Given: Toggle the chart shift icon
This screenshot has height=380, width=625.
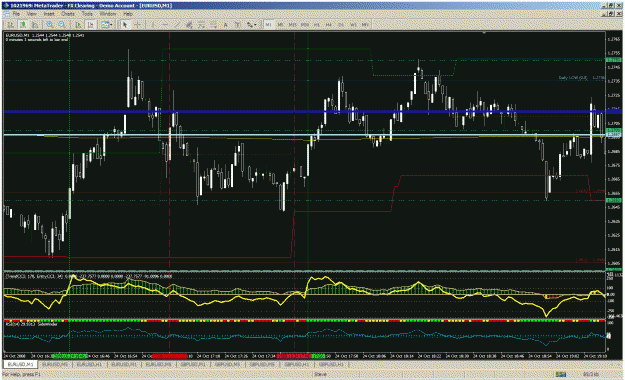Looking at the screenshot, I should coord(90,25).
